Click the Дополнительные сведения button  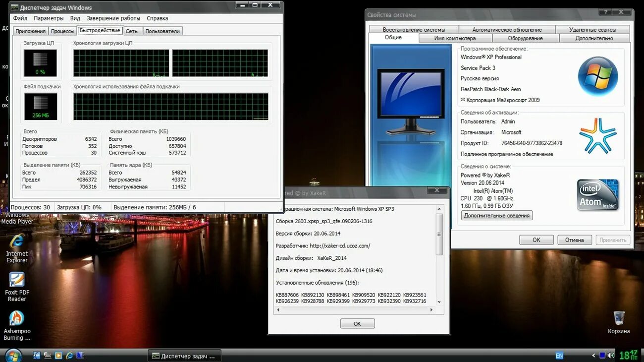[497, 215]
